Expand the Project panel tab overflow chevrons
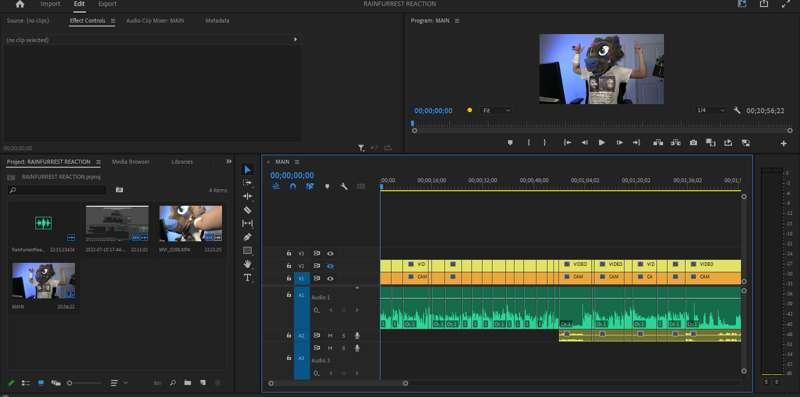800x397 pixels. [229, 162]
